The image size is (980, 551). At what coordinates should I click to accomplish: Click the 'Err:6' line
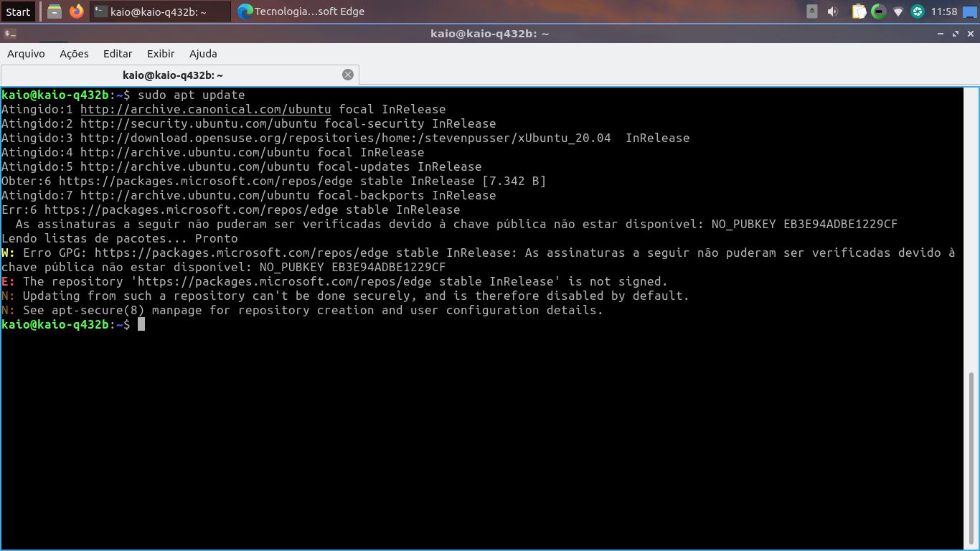click(x=230, y=209)
